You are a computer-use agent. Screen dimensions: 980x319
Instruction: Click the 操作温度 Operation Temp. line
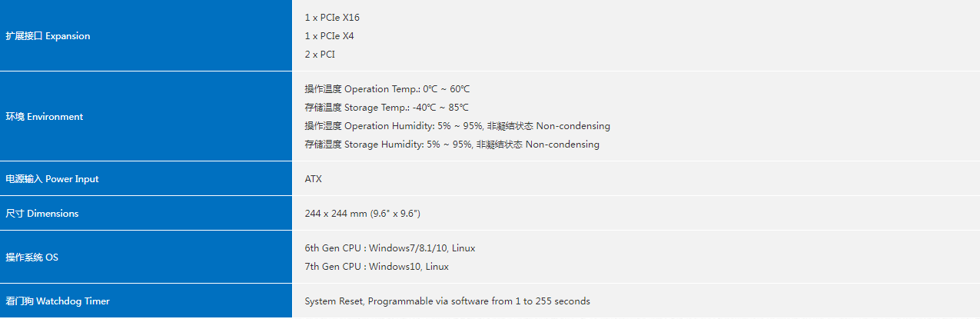(x=387, y=89)
